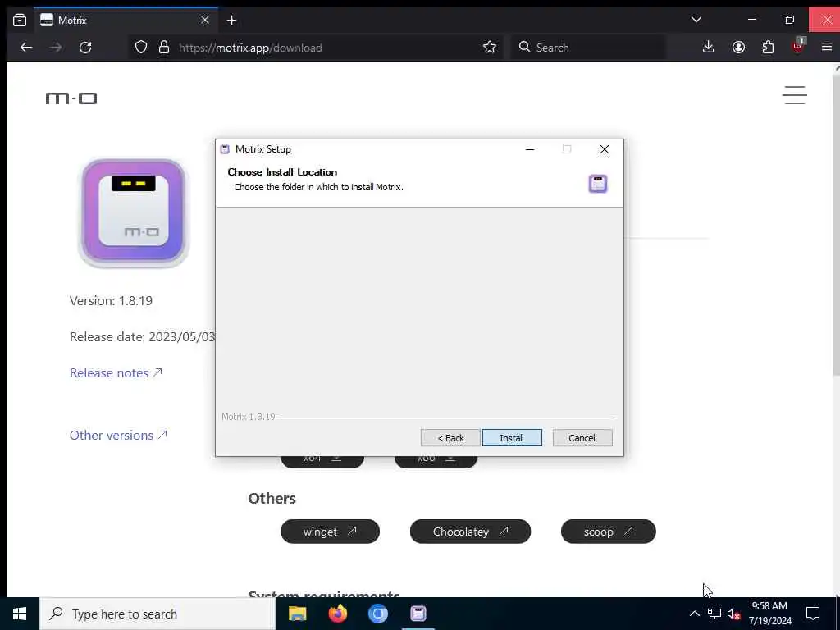Open a new browser tab
This screenshot has width=840, height=630.
click(231, 21)
